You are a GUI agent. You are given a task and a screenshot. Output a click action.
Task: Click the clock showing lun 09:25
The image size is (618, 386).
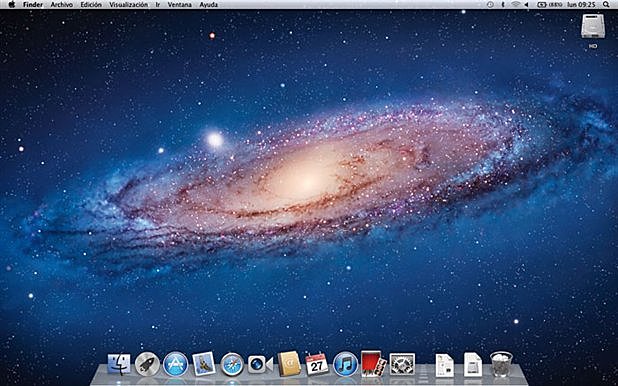point(581,5)
